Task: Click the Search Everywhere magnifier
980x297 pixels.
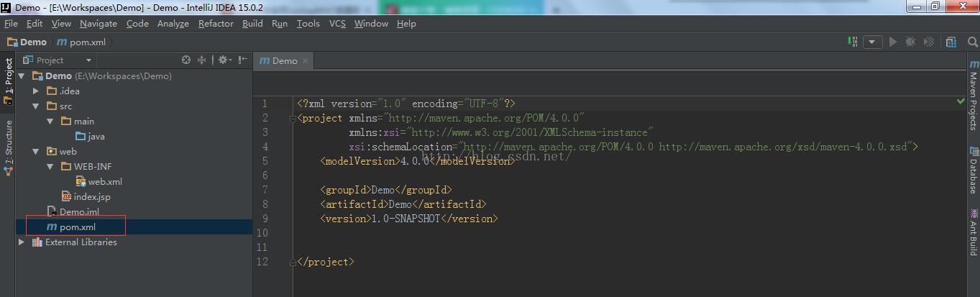Action: 972,42
